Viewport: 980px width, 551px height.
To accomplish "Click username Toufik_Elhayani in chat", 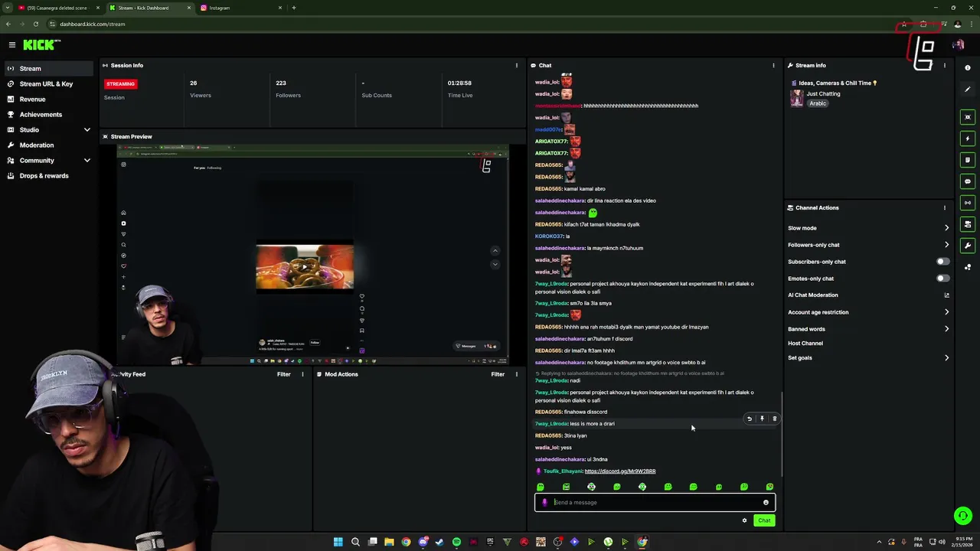I will [563, 471].
